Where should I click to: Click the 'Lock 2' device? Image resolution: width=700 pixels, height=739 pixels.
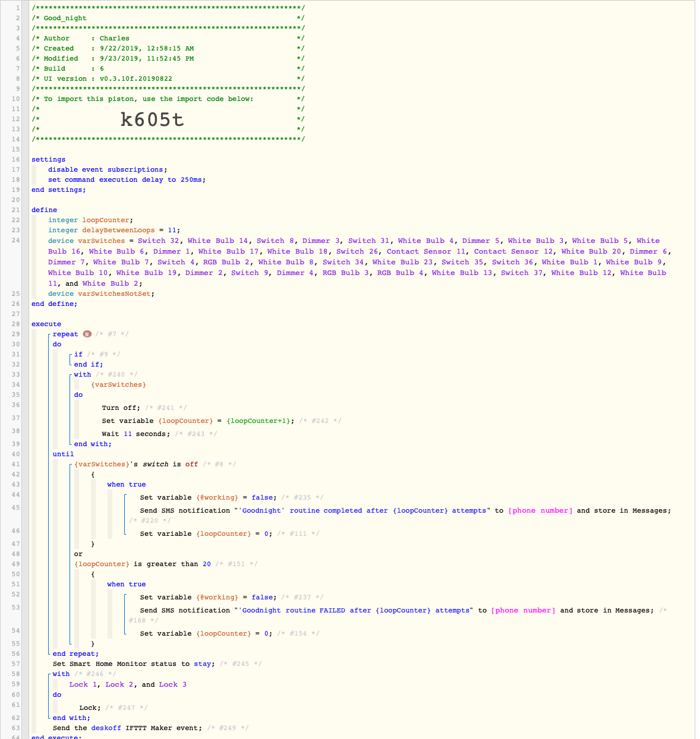(119, 684)
